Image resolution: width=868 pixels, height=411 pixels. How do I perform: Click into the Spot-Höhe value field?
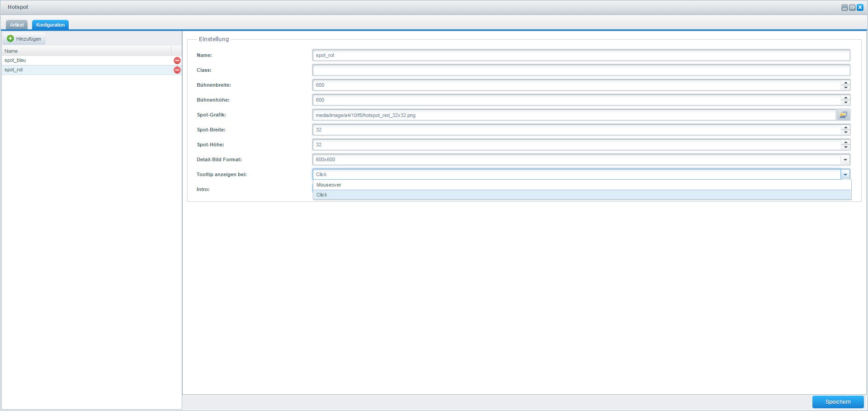(576, 145)
